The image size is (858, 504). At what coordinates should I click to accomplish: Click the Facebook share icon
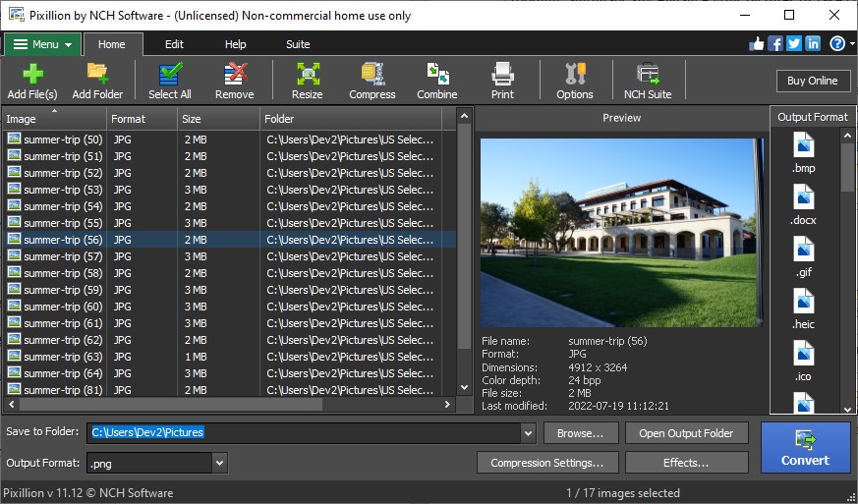tap(775, 44)
